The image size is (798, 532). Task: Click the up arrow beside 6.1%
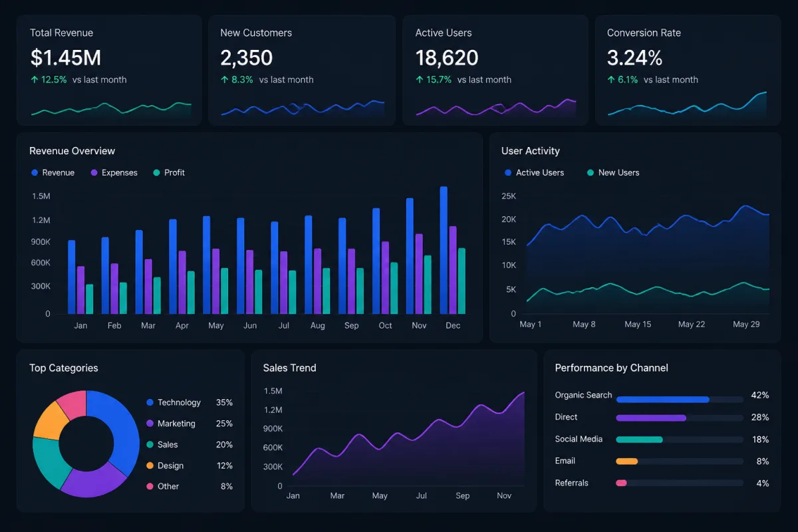point(610,80)
